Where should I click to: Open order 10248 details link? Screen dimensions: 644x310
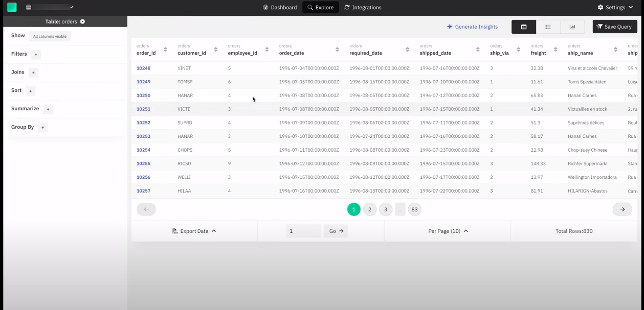pyautogui.click(x=143, y=68)
